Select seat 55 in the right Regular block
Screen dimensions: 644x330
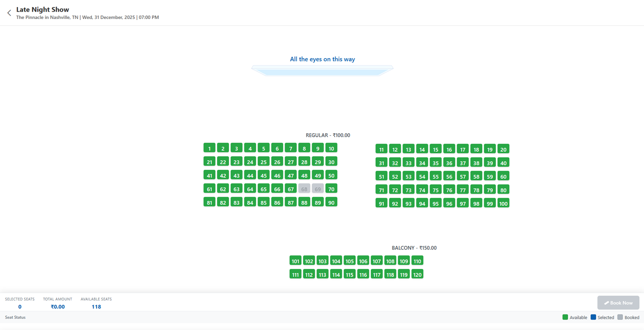(x=435, y=176)
